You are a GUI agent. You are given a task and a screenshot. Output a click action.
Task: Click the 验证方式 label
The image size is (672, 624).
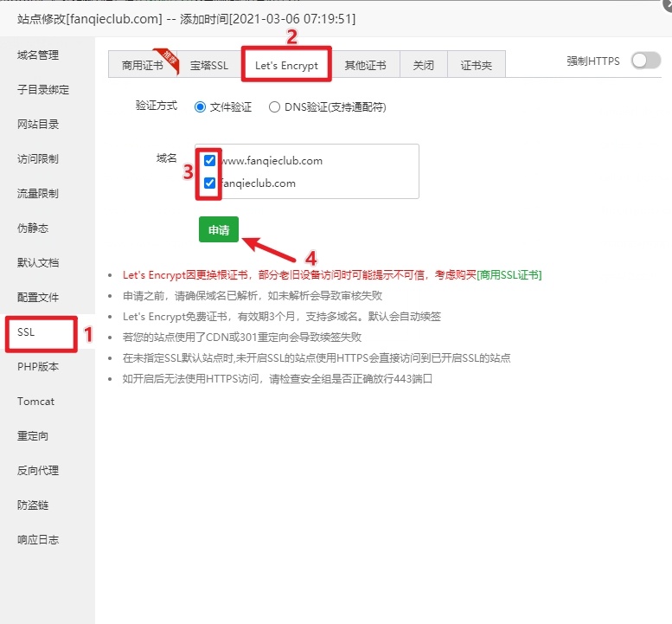pos(156,106)
